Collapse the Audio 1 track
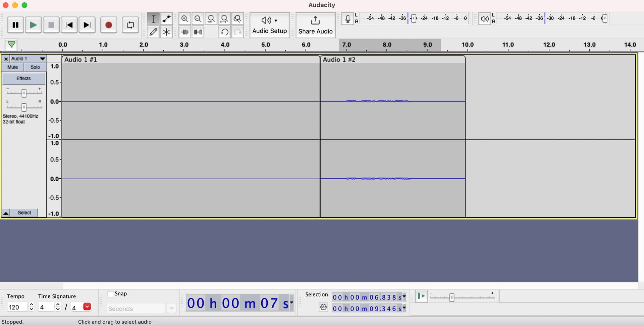644x326 pixels. [6, 213]
